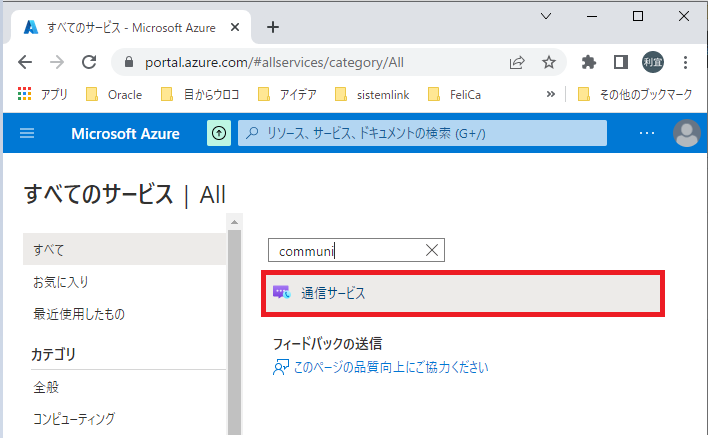Open the Chrome extensions puzzle icon

click(589, 62)
